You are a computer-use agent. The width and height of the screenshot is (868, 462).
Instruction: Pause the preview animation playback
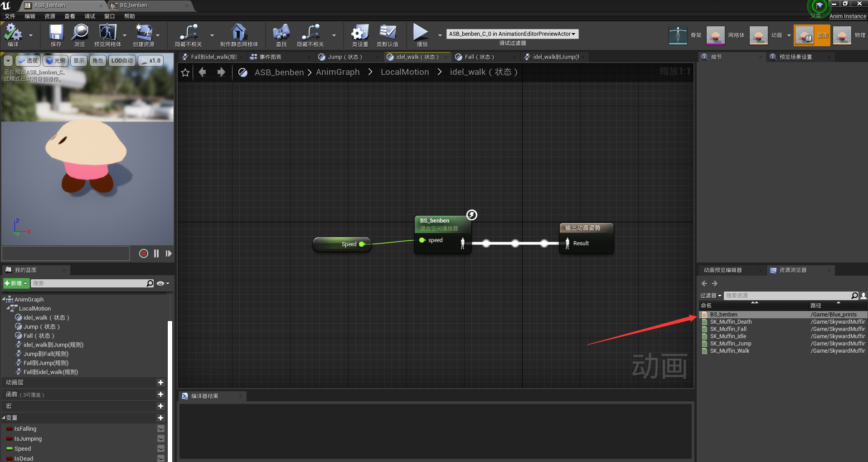[x=156, y=253]
